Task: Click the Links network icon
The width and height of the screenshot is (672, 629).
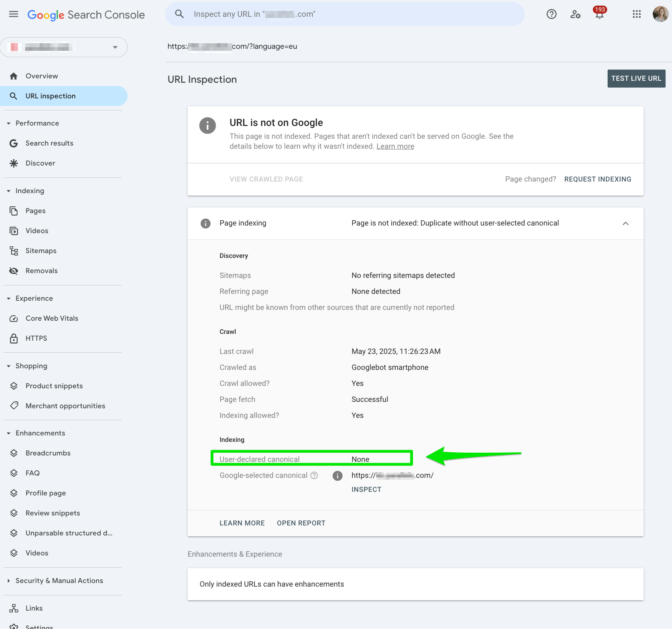Action: [x=14, y=608]
